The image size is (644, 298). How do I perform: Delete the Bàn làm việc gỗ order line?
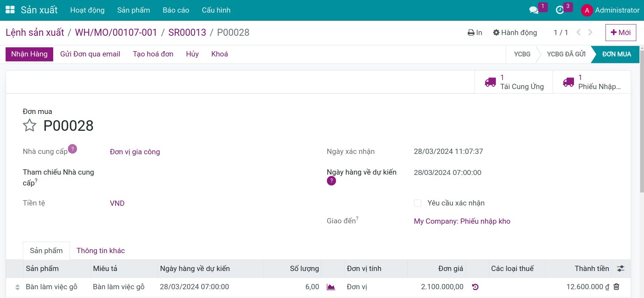(617, 287)
